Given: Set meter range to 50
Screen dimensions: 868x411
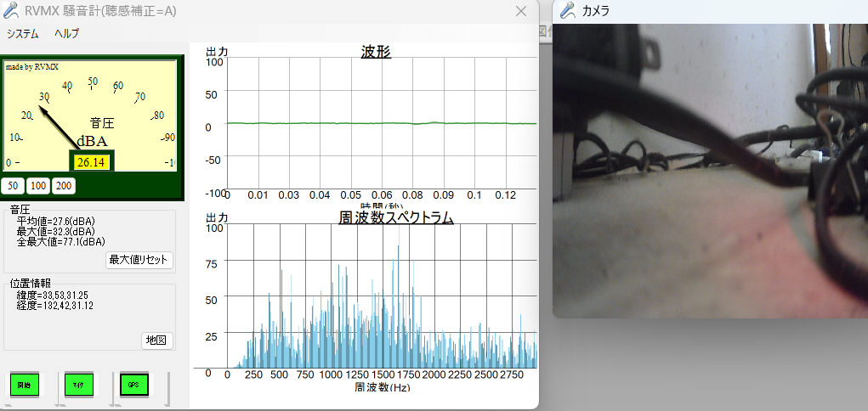Looking at the screenshot, I should 14,186.
